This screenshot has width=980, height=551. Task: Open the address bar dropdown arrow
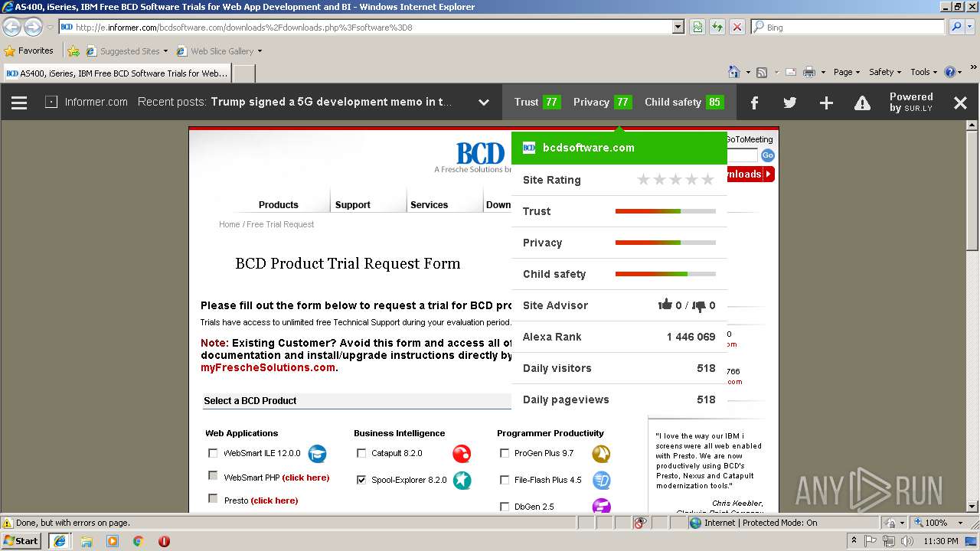pos(678,27)
